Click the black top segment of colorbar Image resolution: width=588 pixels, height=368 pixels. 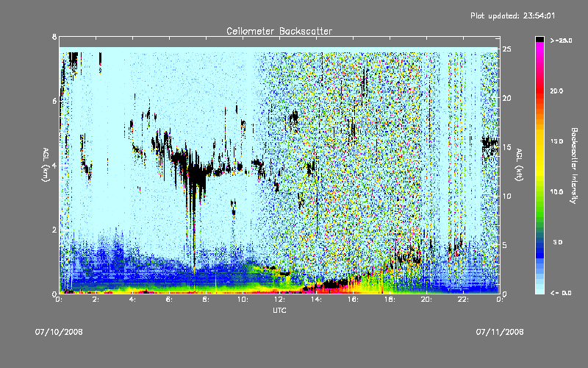point(539,39)
